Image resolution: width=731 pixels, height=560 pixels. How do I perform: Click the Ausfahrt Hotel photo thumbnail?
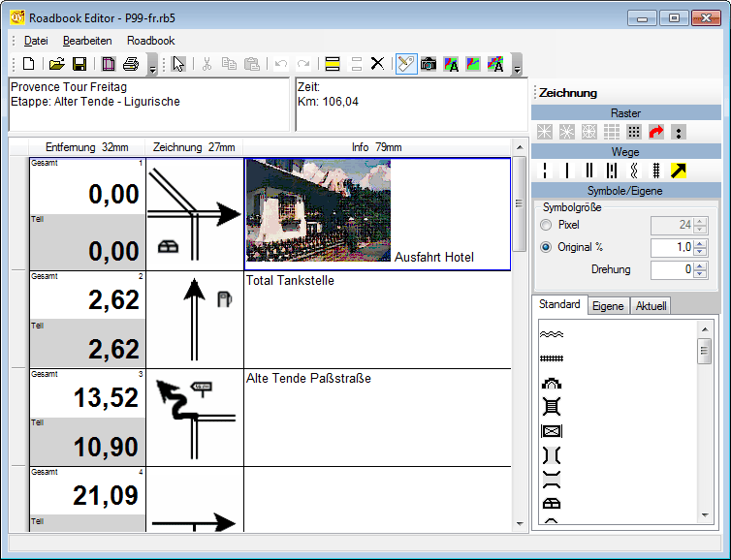tap(318, 210)
